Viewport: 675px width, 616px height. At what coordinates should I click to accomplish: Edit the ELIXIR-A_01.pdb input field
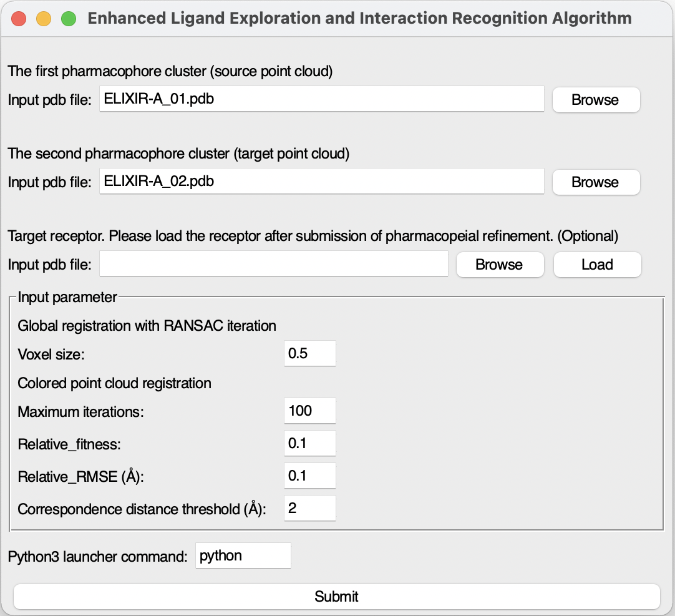tap(321, 99)
